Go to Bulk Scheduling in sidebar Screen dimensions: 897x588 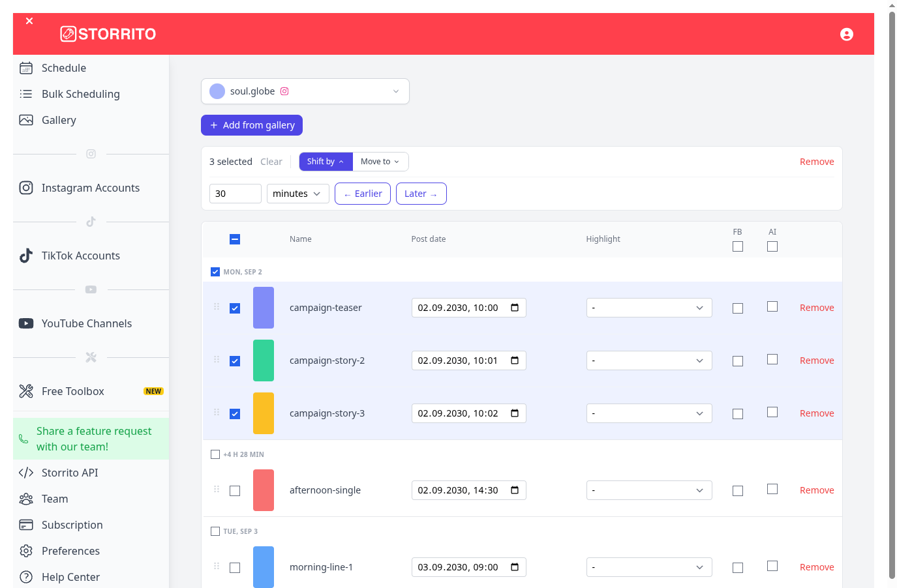coord(81,94)
